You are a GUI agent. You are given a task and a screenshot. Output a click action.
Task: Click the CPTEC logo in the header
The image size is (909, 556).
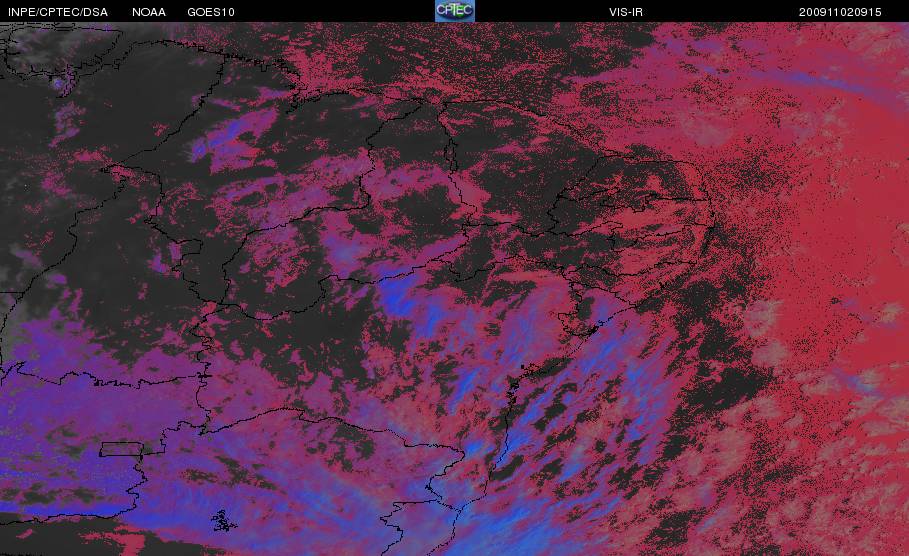click(454, 11)
